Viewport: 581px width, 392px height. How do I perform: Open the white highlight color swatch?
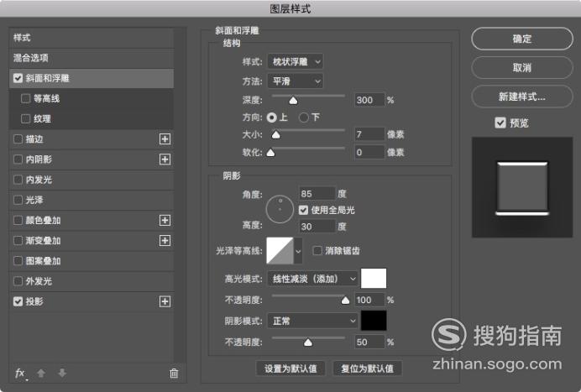(374, 278)
